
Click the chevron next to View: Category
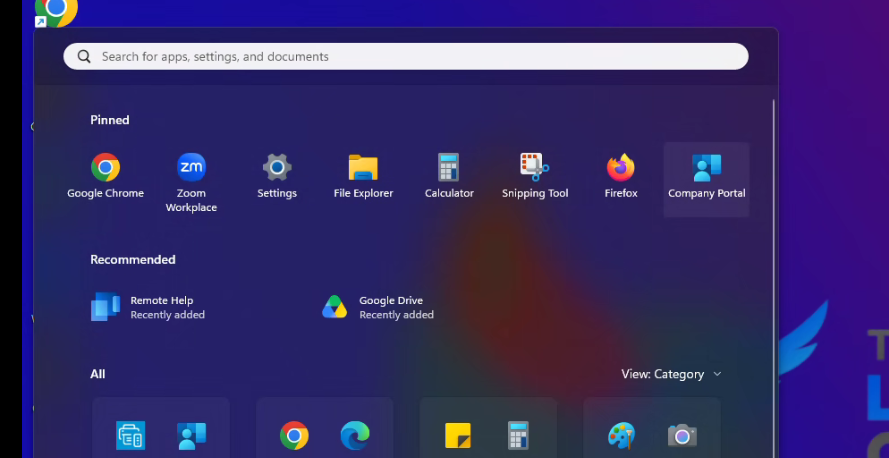[717, 374]
